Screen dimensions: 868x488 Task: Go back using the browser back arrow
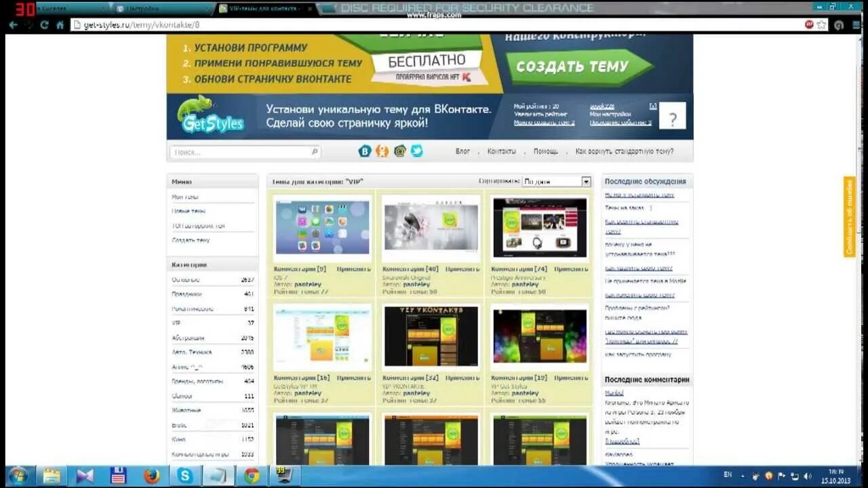coord(13,24)
